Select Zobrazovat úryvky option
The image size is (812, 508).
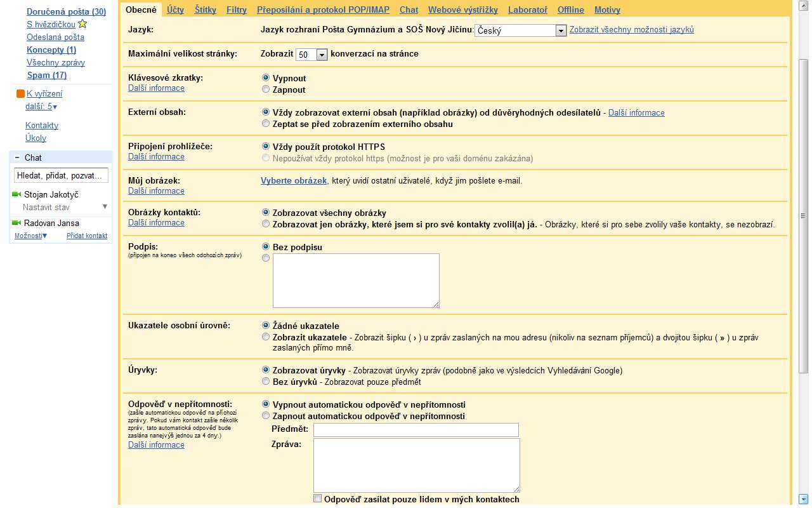coord(266,370)
